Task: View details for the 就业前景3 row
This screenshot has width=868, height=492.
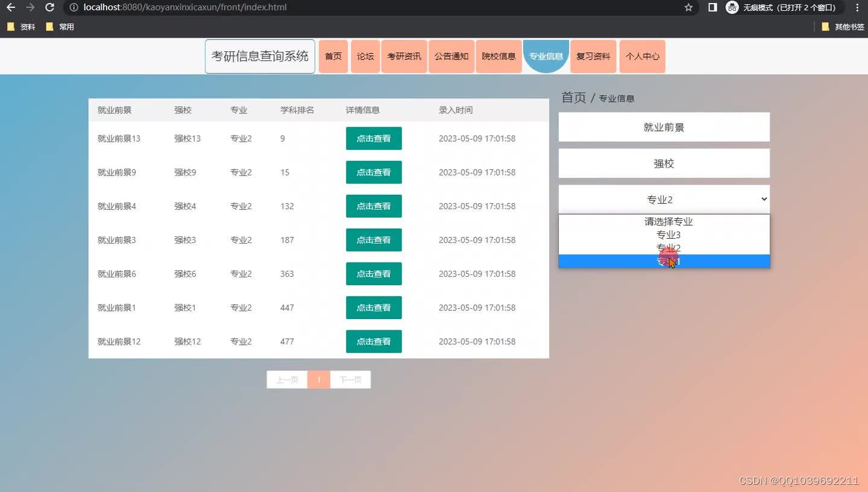Action: pos(374,239)
